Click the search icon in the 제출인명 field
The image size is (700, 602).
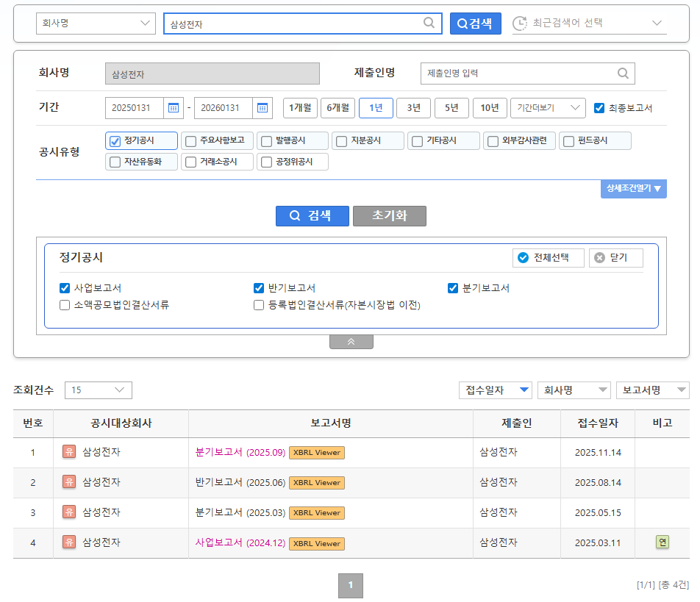[622, 74]
